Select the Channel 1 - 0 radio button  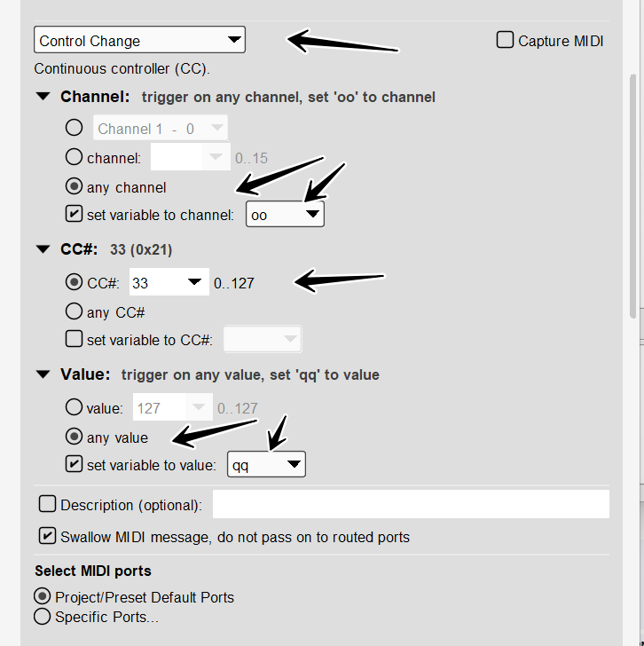click(x=75, y=128)
